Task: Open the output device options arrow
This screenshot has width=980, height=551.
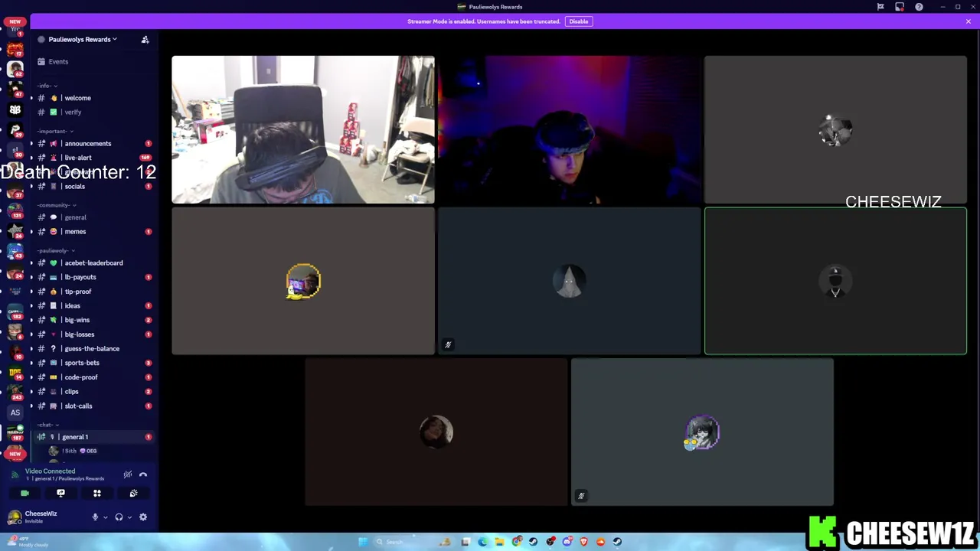Action: click(129, 517)
